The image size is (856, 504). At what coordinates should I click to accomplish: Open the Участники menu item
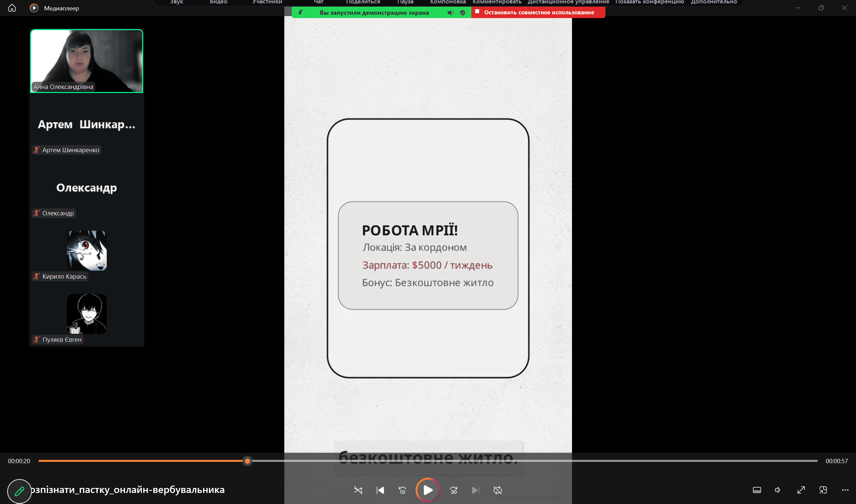(x=267, y=2)
